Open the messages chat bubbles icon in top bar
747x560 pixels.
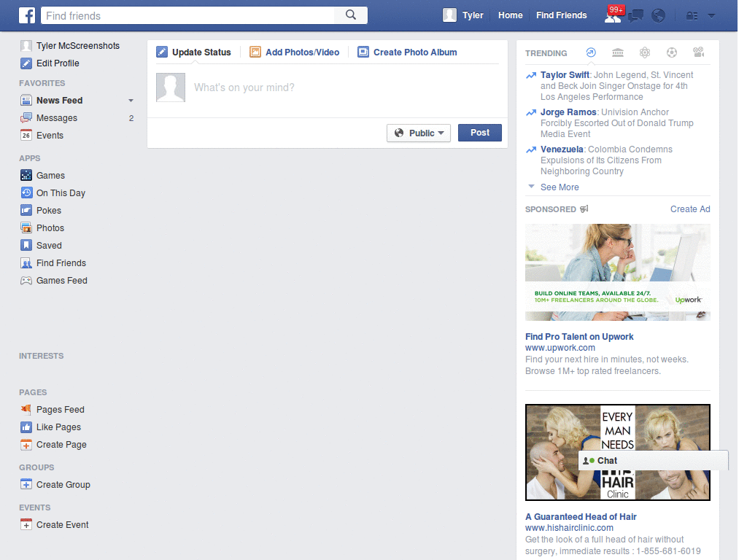pyautogui.click(x=635, y=16)
